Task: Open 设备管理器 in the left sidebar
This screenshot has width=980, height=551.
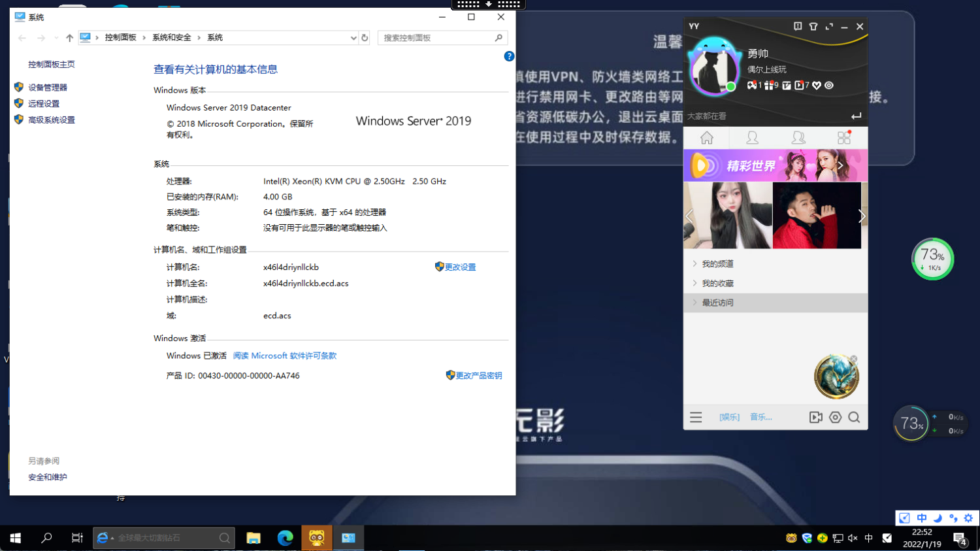Action: tap(47, 88)
